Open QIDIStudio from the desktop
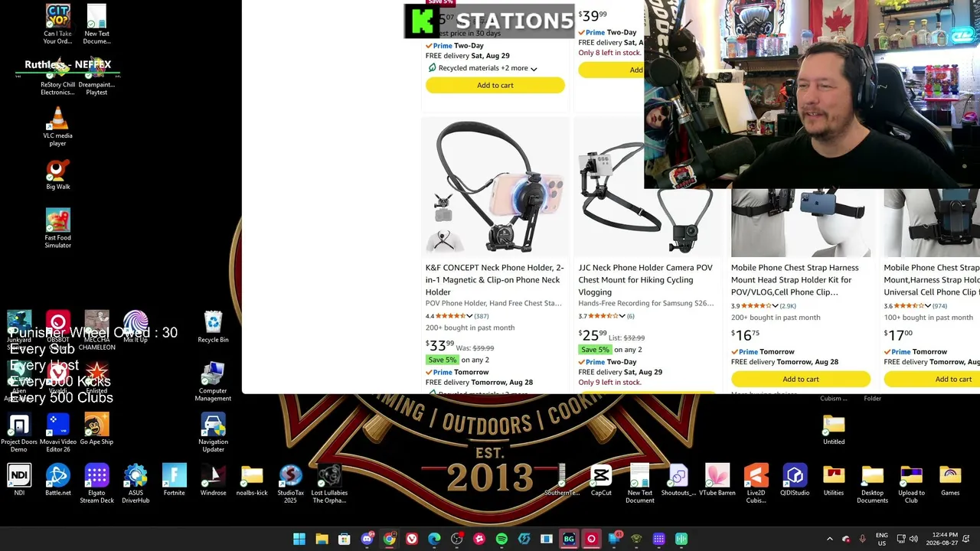The image size is (980, 551). pos(795,480)
